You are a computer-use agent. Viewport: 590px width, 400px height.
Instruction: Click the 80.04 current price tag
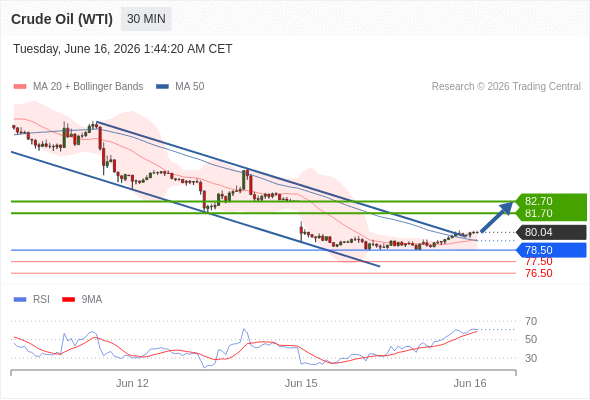551,232
